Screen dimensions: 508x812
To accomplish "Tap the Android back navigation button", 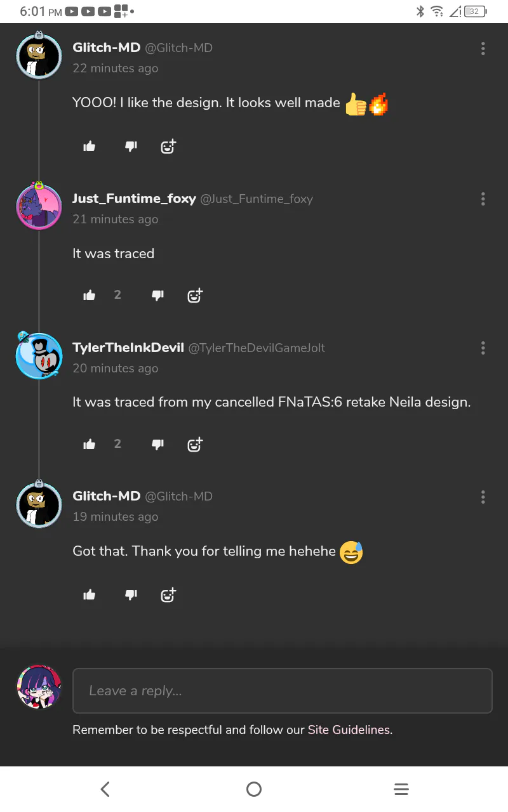I will 105,789.
